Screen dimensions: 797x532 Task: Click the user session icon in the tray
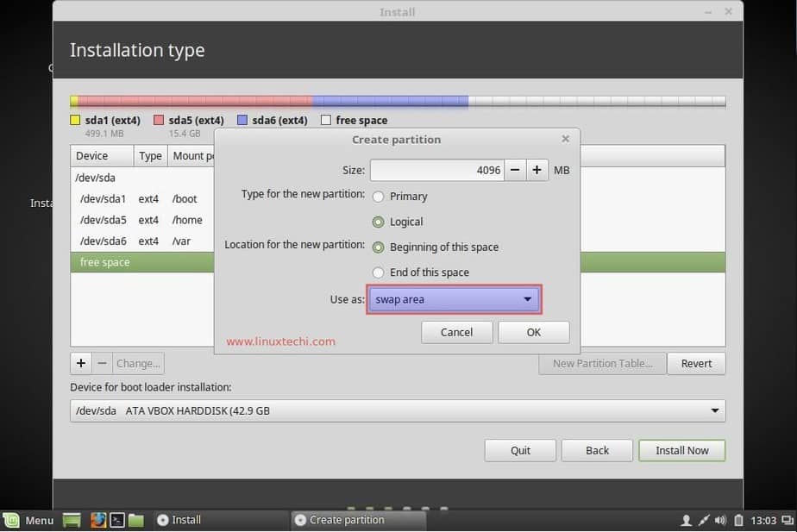click(687, 520)
